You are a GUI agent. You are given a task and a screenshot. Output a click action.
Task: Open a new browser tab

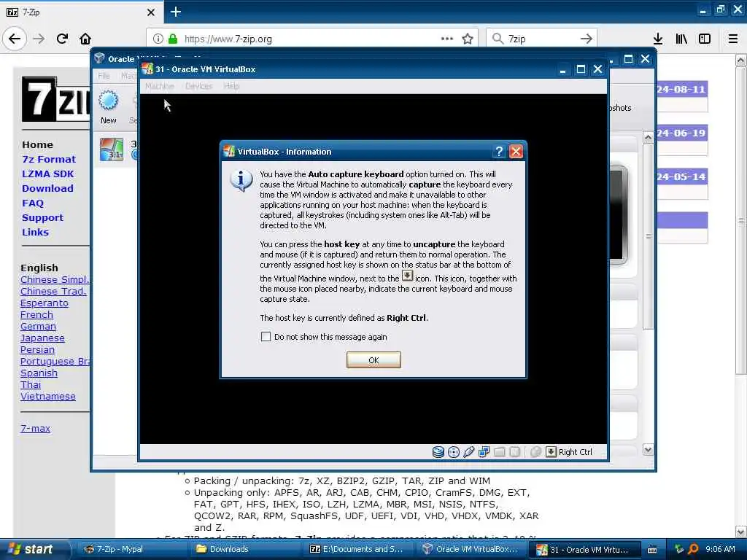click(x=176, y=12)
